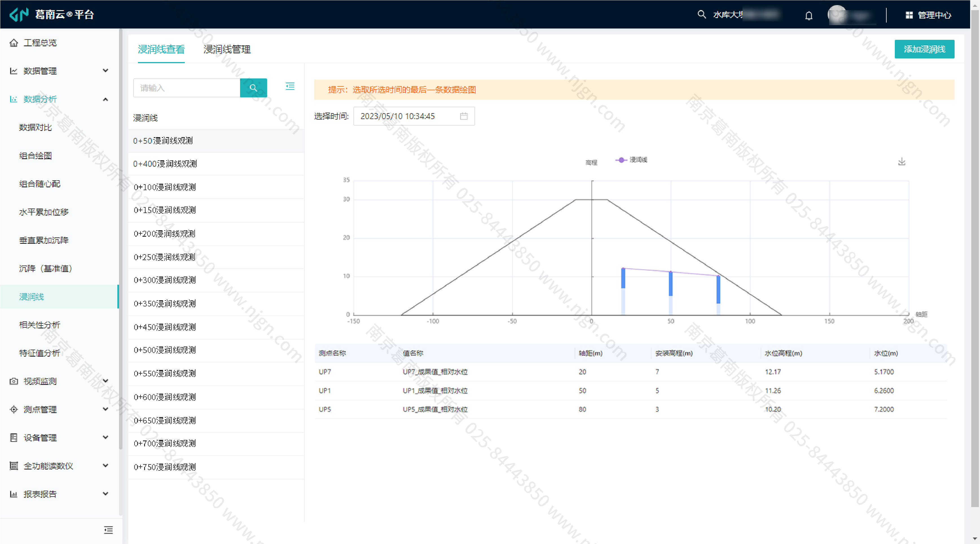
Task: Expand the 测点管理 menu chevron
Action: pyautogui.click(x=106, y=409)
